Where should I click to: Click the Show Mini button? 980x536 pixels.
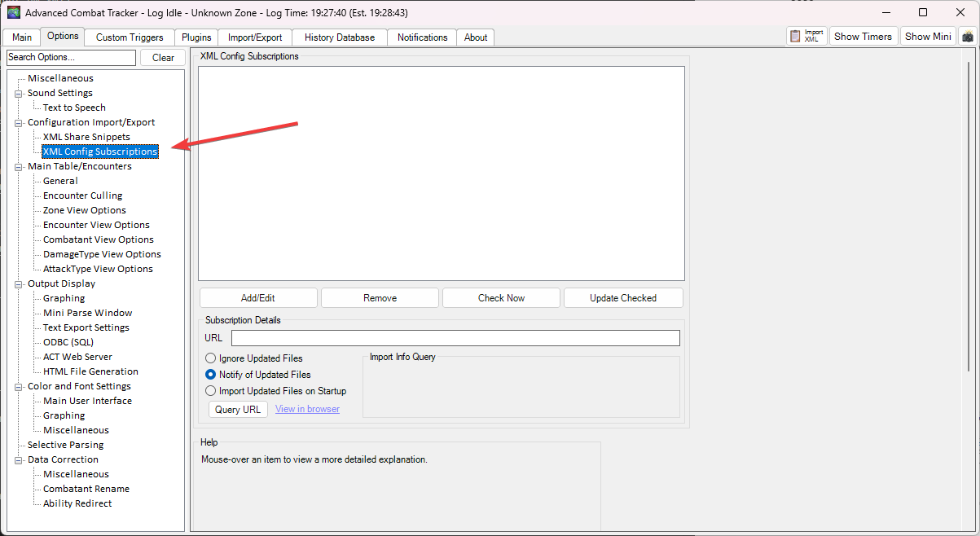tap(928, 36)
